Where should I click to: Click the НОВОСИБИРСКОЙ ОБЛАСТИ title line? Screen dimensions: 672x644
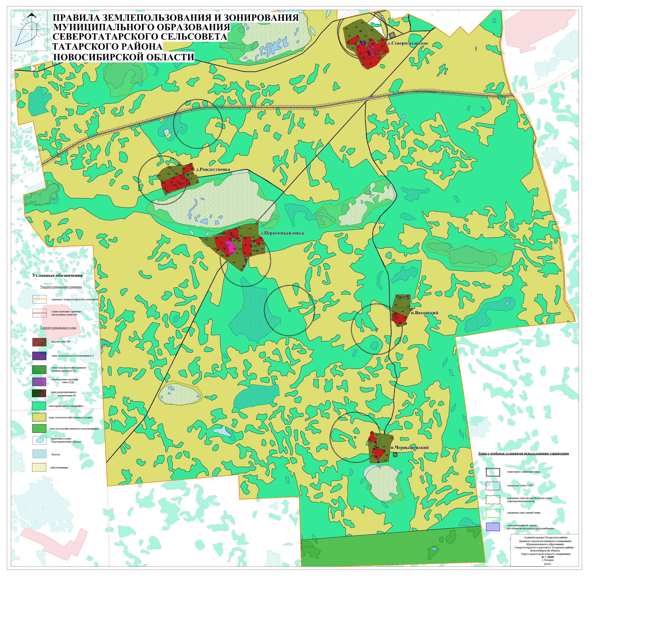coord(124,57)
